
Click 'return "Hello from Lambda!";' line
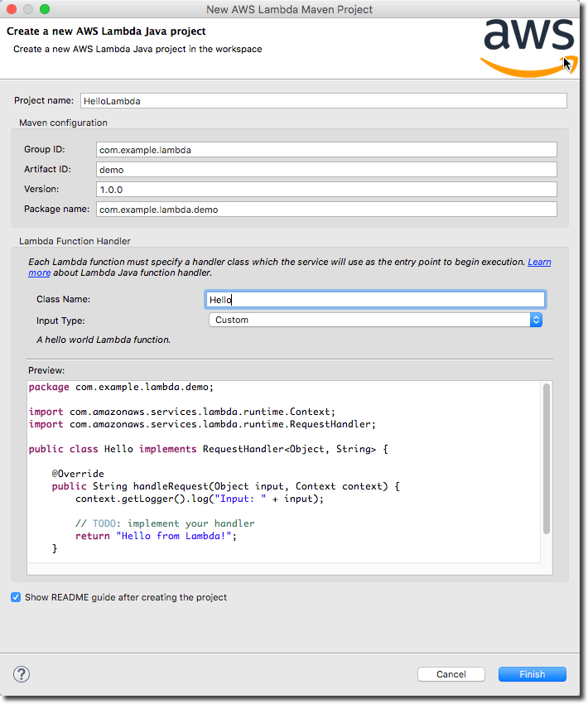click(156, 536)
